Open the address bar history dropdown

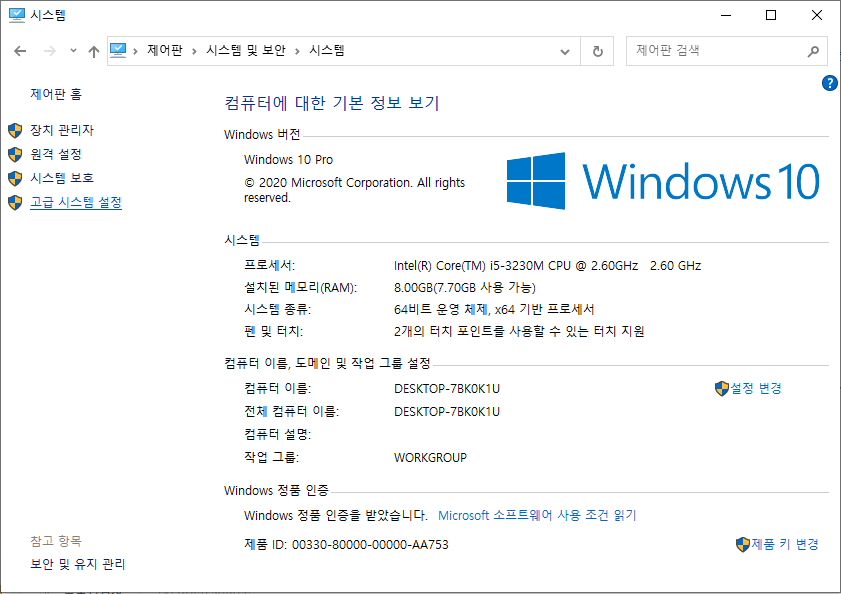[x=565, y=52]
